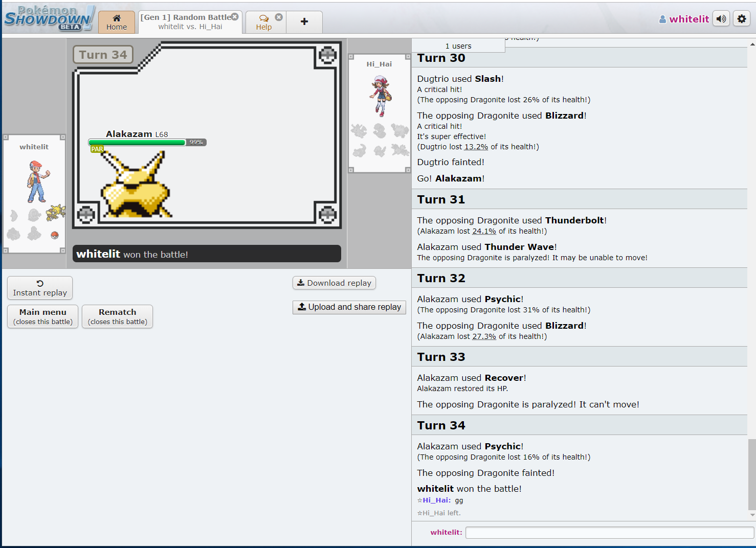Click the 'Turn 33' heading in the log
Image resolution: width=756 pixels, height=548 pixels.
coord(441,357)
